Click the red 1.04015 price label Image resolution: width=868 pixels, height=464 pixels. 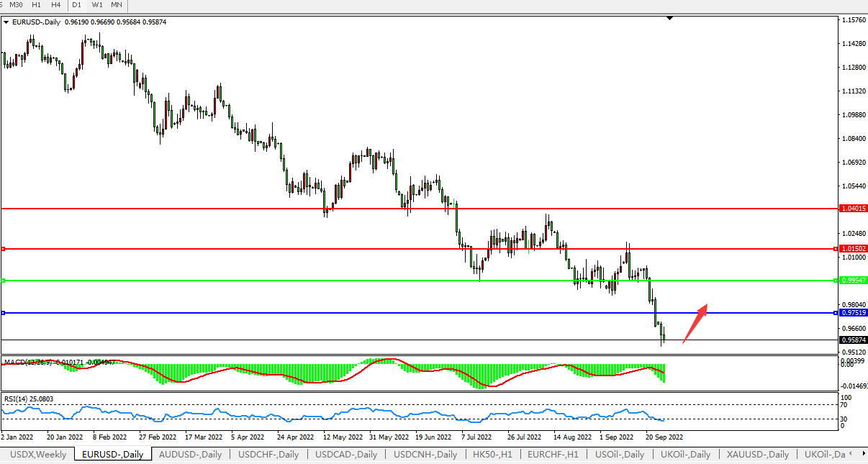(x=853, y=209)
